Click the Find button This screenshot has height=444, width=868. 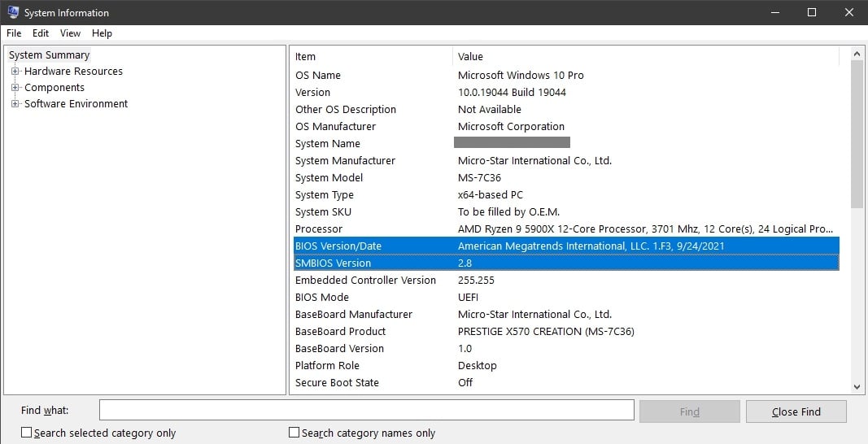click(x=689, y=411)
